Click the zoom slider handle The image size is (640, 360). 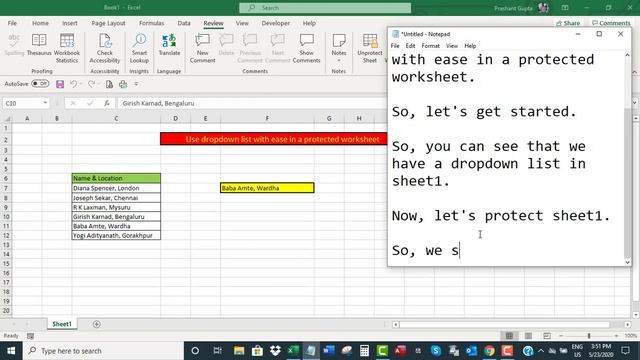pyautogui.click(x=589, y=336)
